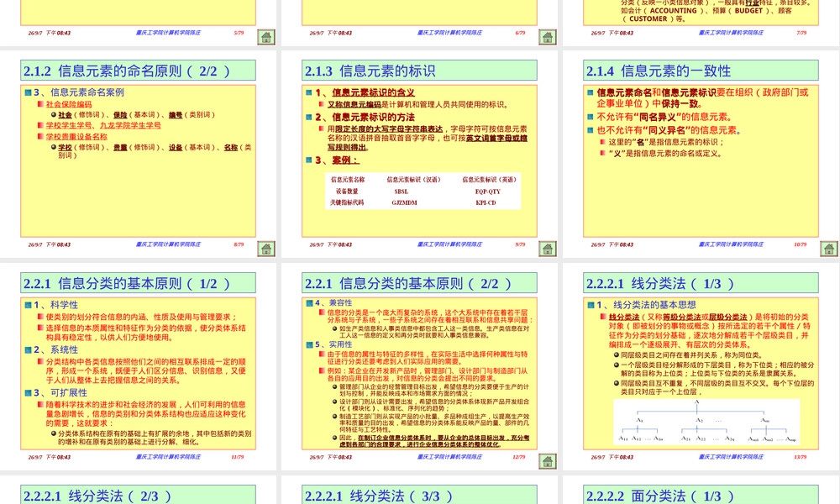Click the date 26/9/7 下午08:43 on slide 11/79
This screenshot has width=840, height=504.
(50, 457)
